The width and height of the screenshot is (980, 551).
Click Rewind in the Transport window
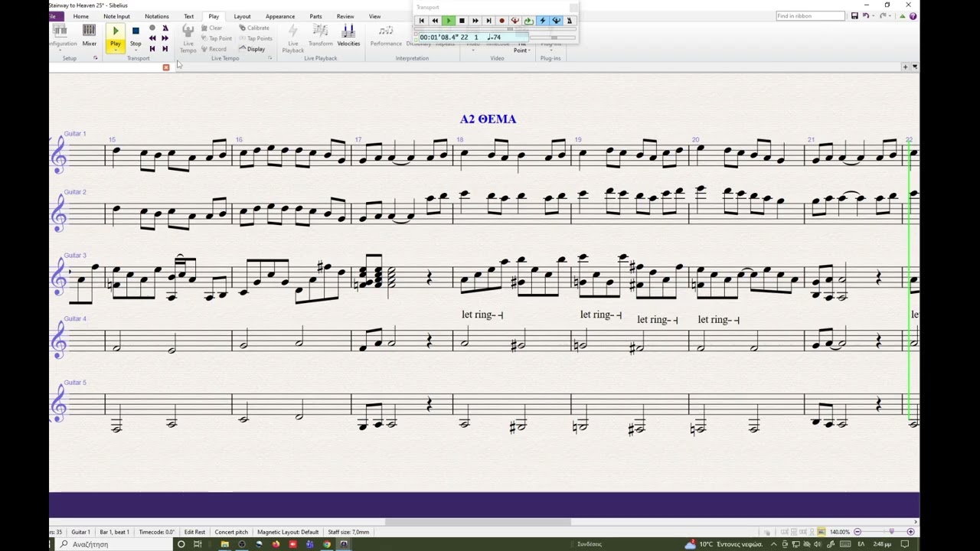click(435, 21)
